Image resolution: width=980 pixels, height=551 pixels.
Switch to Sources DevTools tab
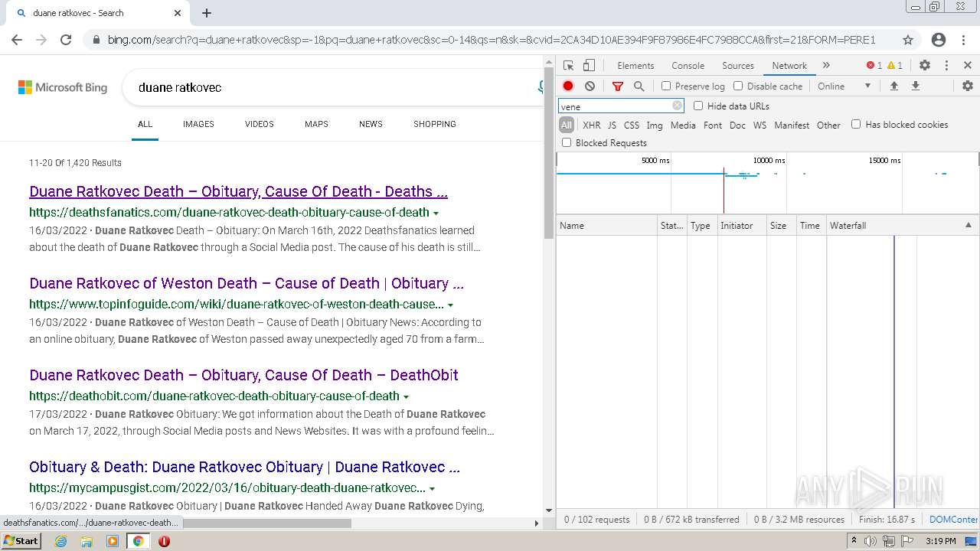[738, 66]
